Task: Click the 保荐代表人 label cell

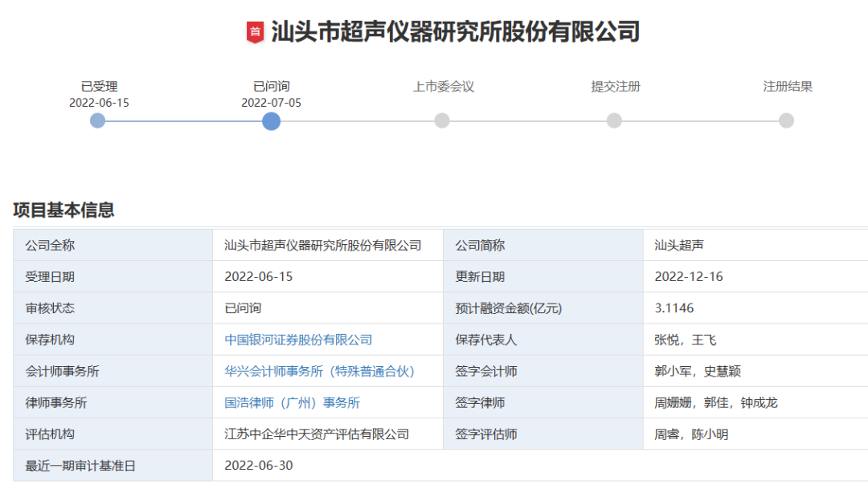Action: pos(543,340)
